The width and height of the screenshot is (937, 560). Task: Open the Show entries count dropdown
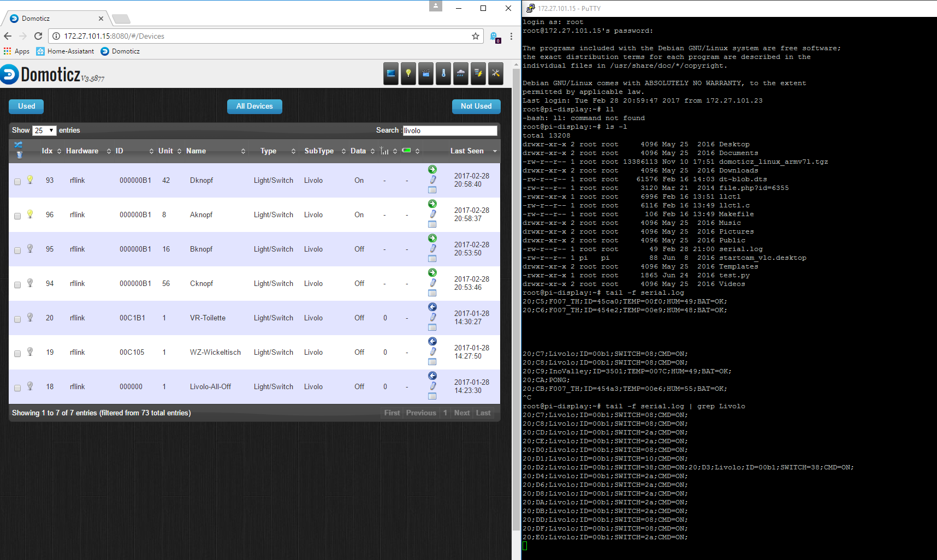44,130
